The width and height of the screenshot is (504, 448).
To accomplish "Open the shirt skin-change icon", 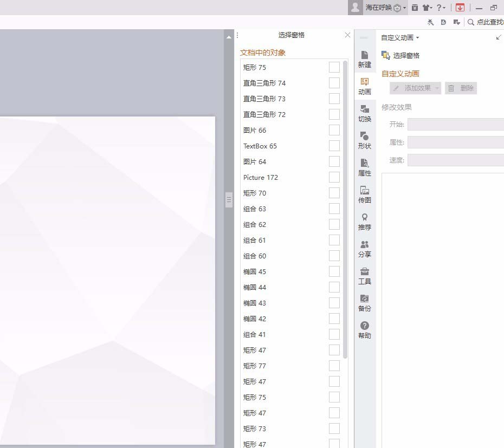I will [426, 8].
